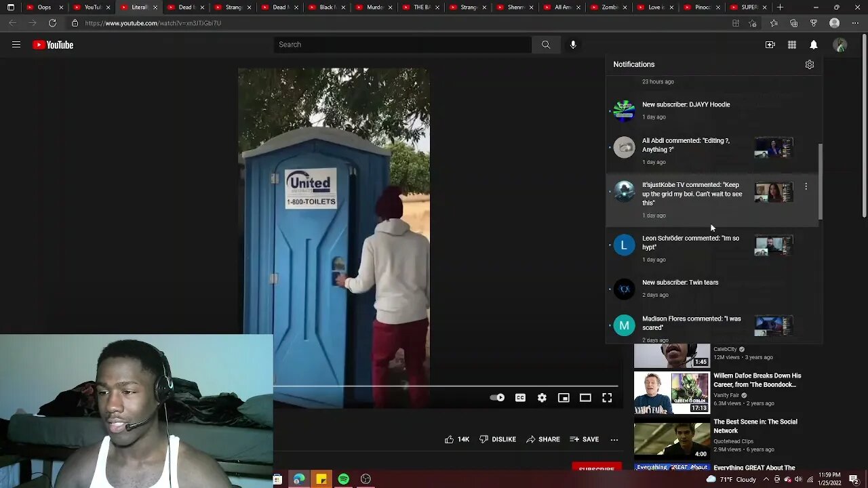The width and height of the screenshot is (868, 488).
Task: Open the Create video camera icon
Action: click(x=770, y=45)
